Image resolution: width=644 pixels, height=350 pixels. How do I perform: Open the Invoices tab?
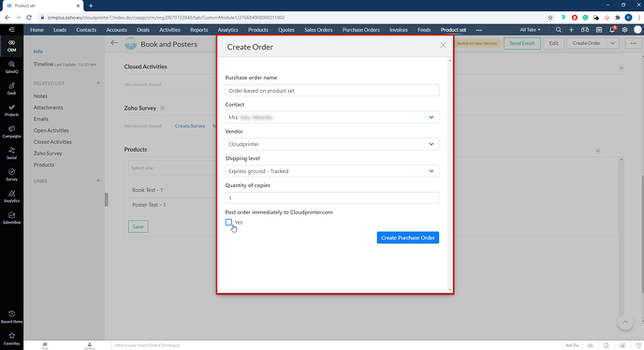pos(399,30)
